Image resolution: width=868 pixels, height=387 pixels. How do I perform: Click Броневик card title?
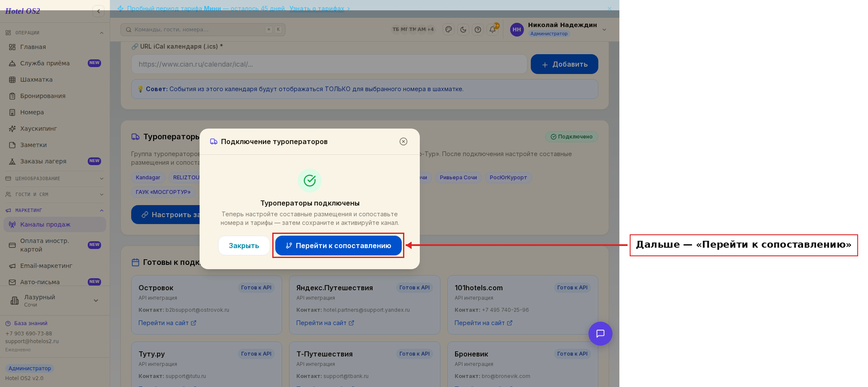[x=471, y=354]
